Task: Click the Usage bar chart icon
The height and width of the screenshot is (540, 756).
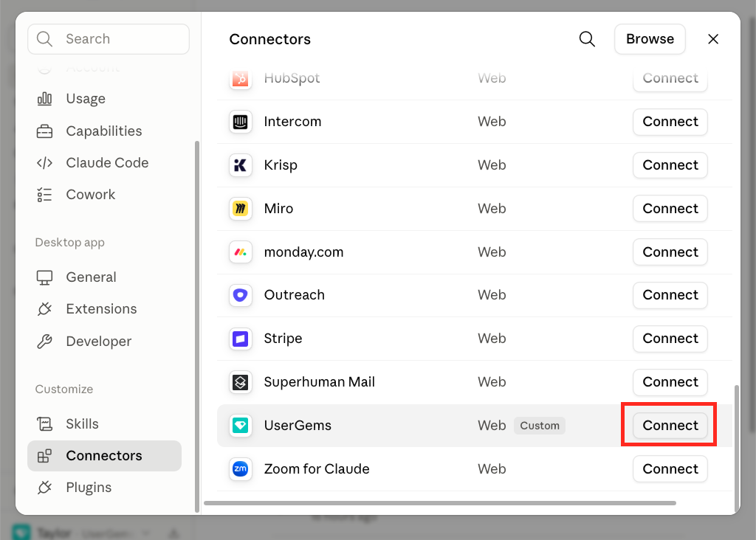Action: click(x=44, y=99)
